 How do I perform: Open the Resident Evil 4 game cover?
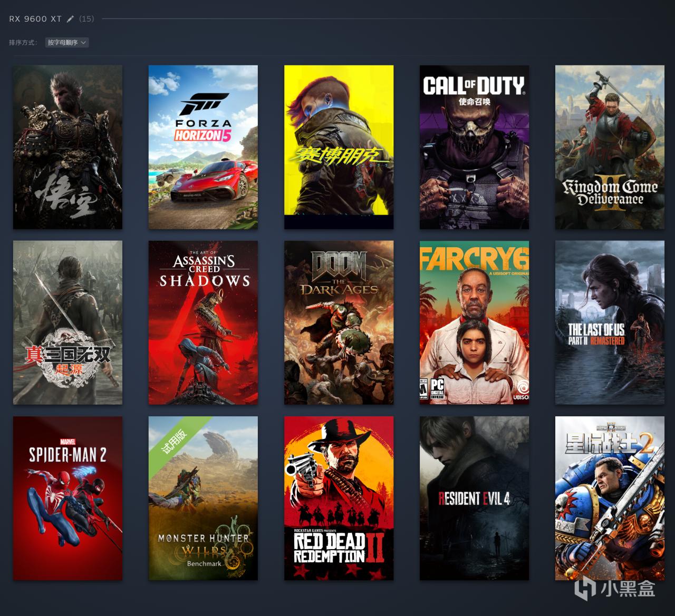(474, 498)
